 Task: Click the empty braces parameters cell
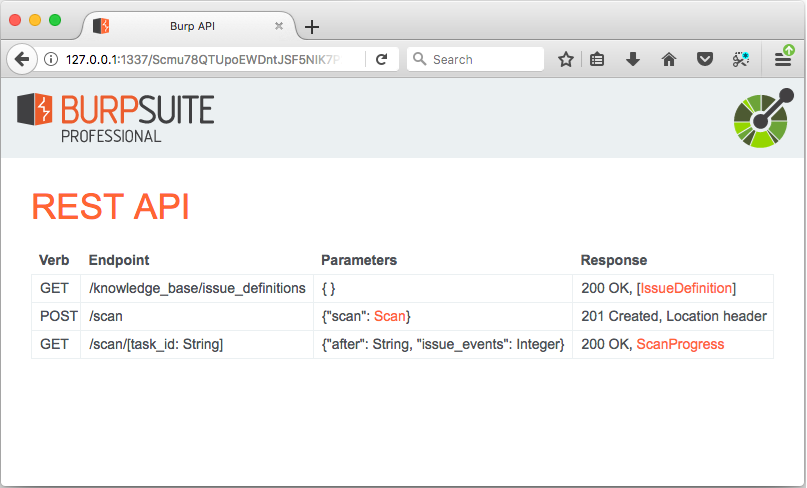coord(443,288)
